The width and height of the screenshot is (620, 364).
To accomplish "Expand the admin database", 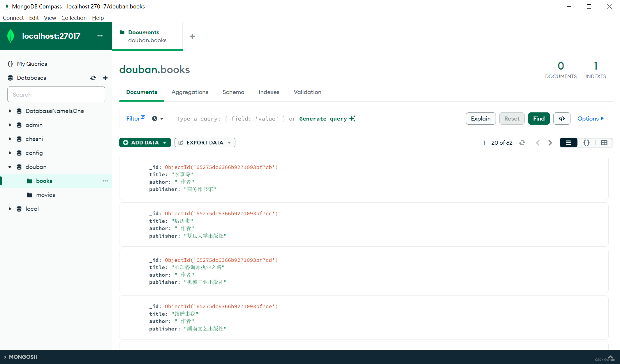I will click(10, 125).
